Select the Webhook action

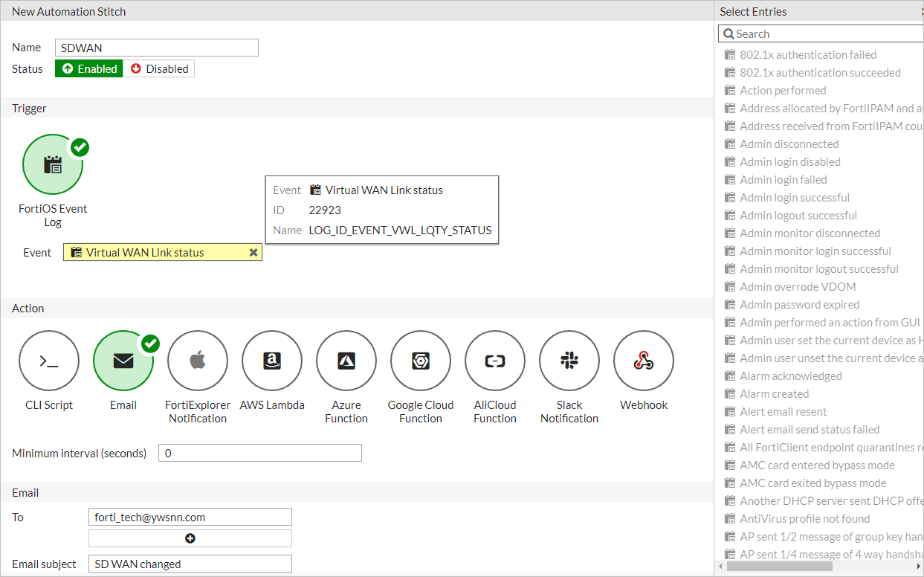[644, 361]
